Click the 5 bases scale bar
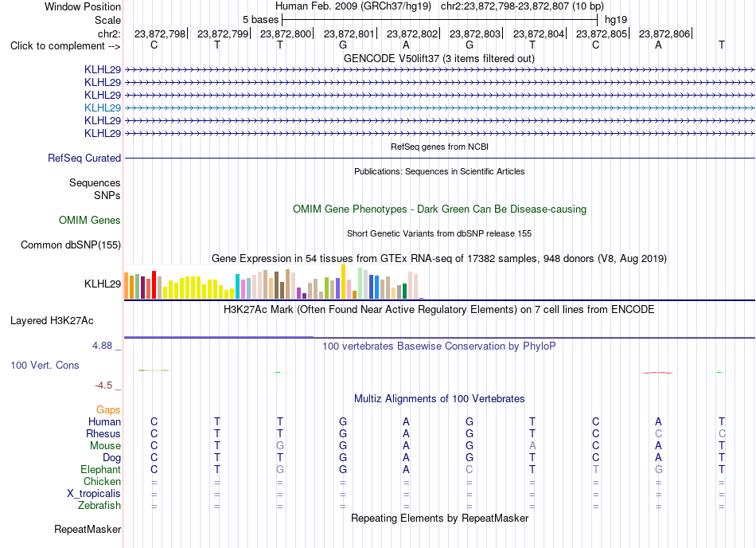Screen dimensions: 756x548 pyautogui.click(x=440, y=20)
